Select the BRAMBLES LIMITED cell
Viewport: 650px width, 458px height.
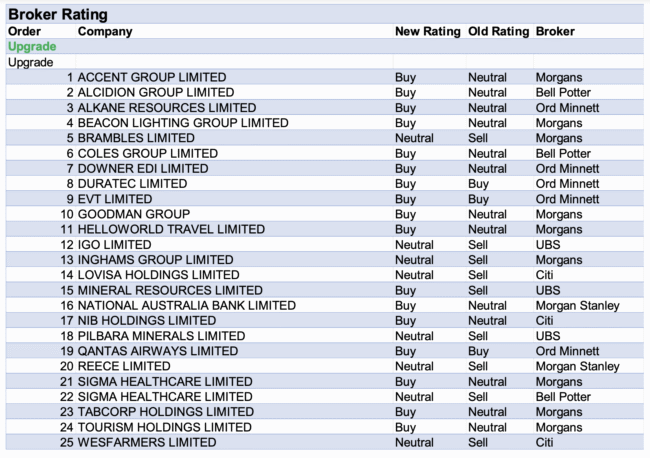tap(136, 138)
